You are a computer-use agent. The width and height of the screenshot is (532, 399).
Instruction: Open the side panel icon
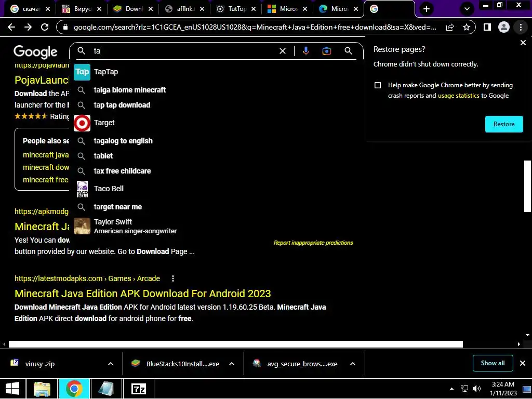click(x=487, y=27)
